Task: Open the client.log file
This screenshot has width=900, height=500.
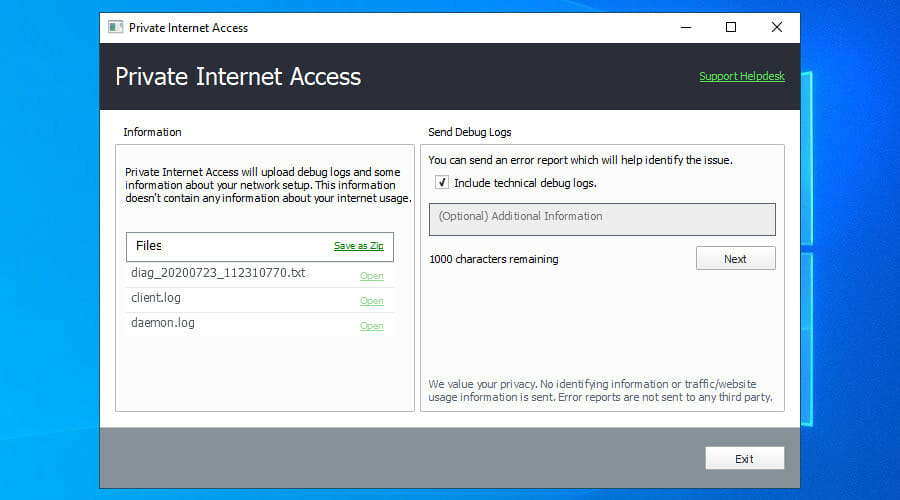Action: tap(371, 301)
